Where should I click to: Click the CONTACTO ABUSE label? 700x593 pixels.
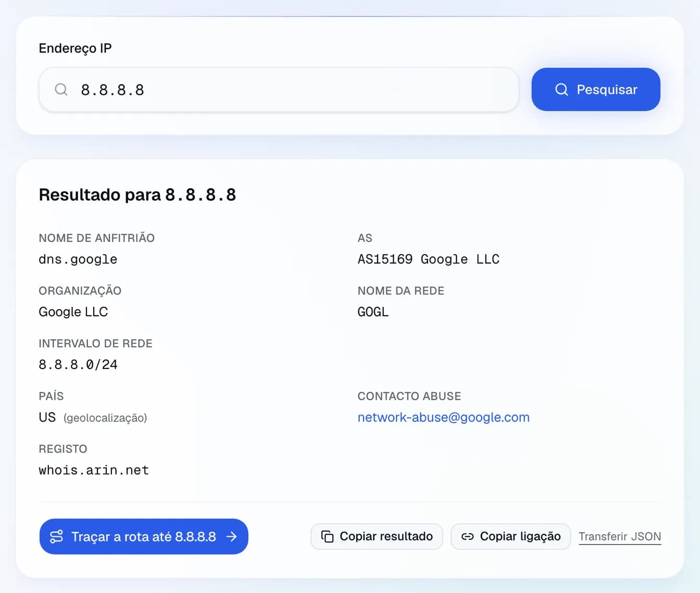coord(409,396)
